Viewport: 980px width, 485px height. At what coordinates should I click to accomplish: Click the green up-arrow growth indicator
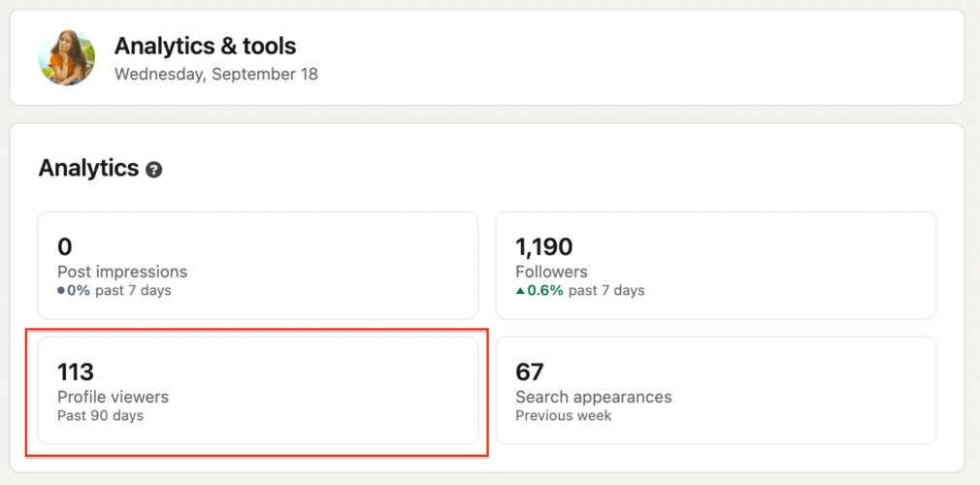coord(520,291)
